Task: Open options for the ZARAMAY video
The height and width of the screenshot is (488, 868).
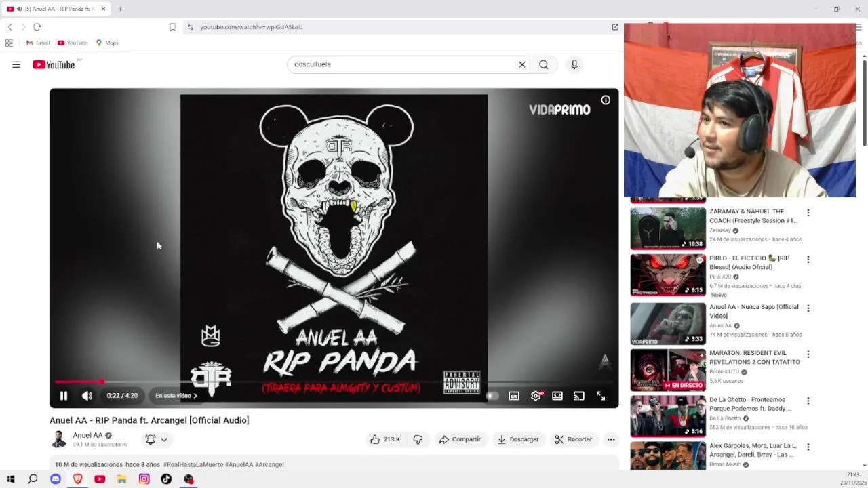Action: [x=808, y=213]
